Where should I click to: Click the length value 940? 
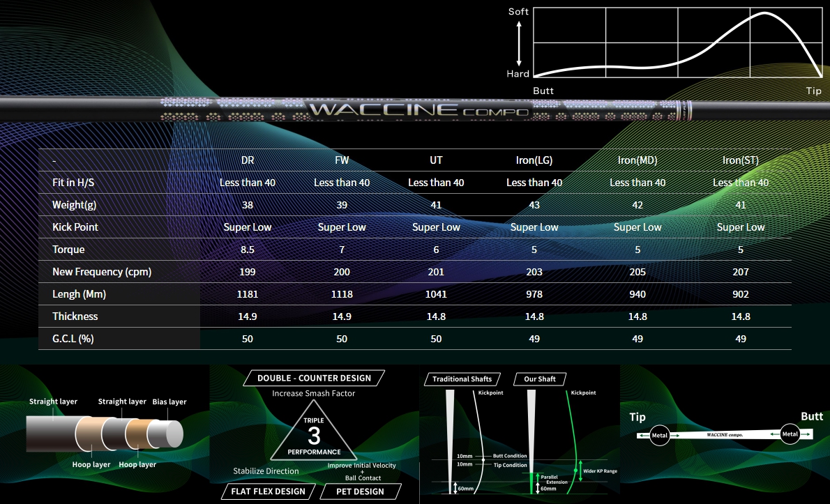(637, 294)
